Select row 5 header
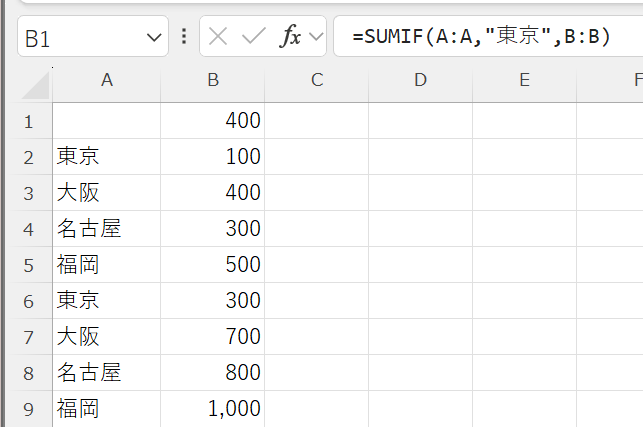Viewport: 643px width, 427px height. click(x=28, y=265)
